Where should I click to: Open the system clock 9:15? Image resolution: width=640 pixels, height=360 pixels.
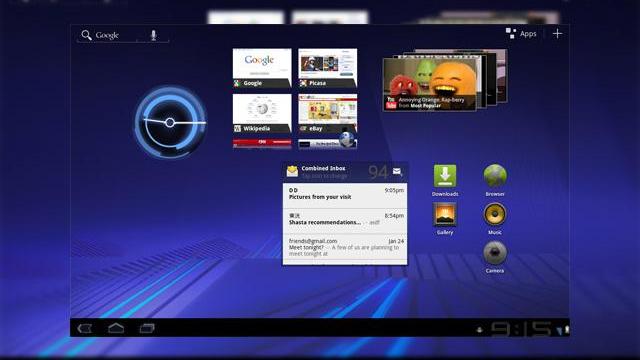click(520, 329)
